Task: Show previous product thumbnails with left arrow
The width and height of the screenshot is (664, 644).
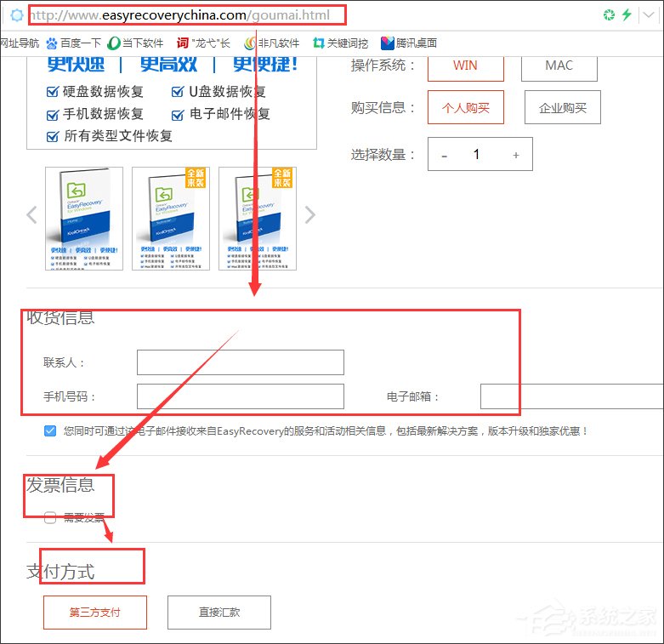Action: click(31, 214)
